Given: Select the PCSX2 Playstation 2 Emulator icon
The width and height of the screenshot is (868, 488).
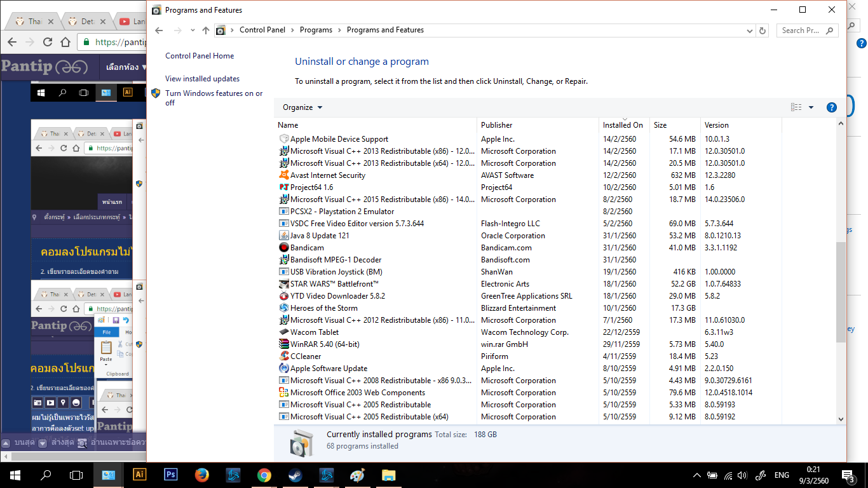Looking at the screenshot, I should coord(284,212).
